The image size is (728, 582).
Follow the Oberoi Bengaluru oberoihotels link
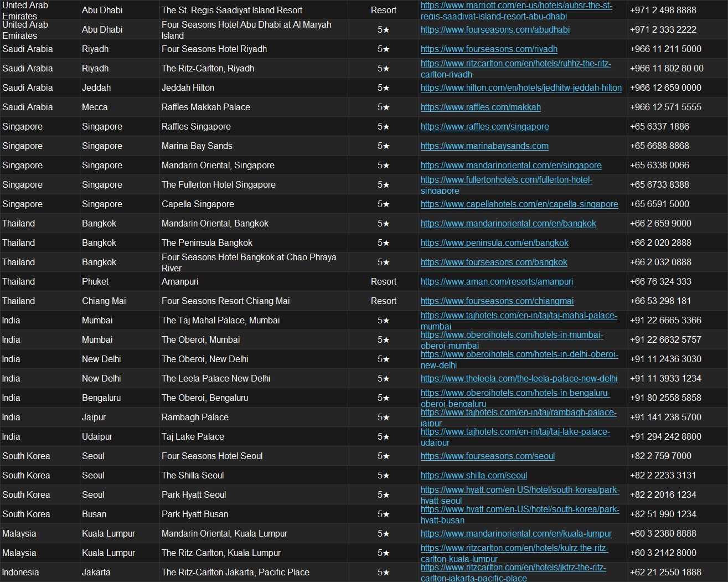coord(515,398)
